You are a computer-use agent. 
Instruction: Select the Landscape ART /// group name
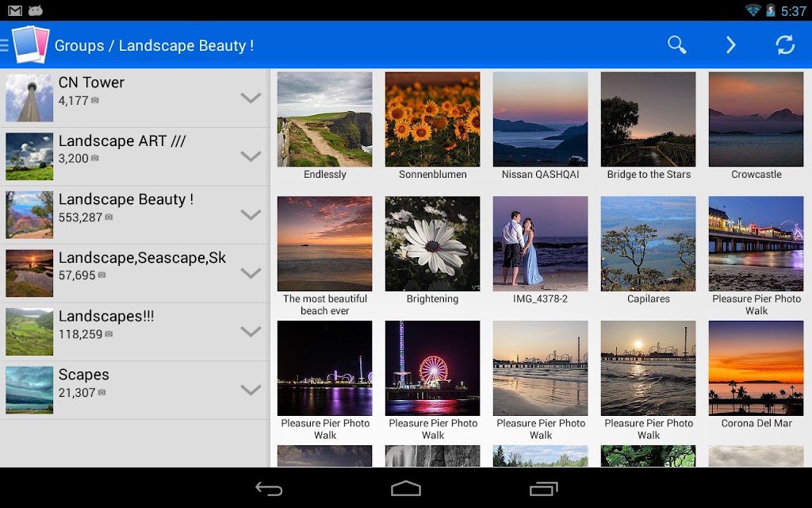pos(122,141)
